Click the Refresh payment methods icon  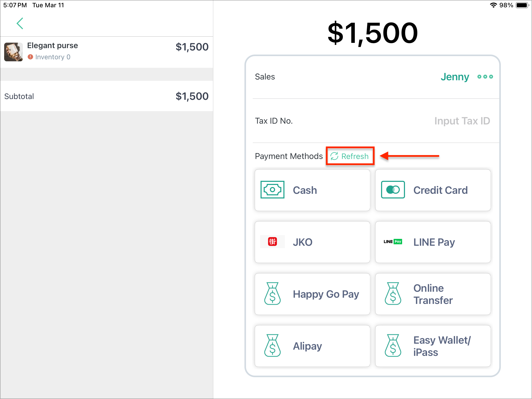coord(334,156)
